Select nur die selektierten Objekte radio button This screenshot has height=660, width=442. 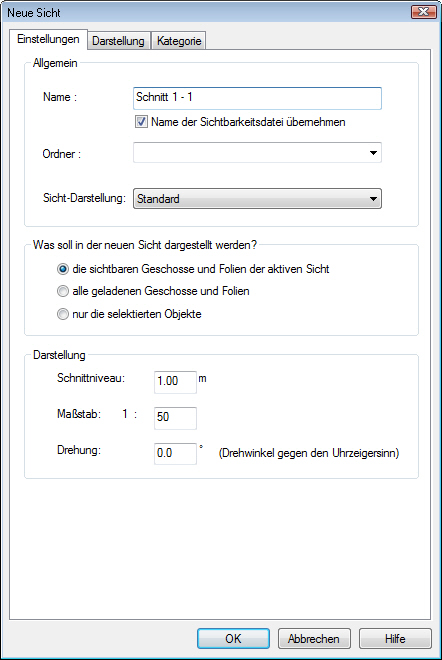tap(63, 314)
